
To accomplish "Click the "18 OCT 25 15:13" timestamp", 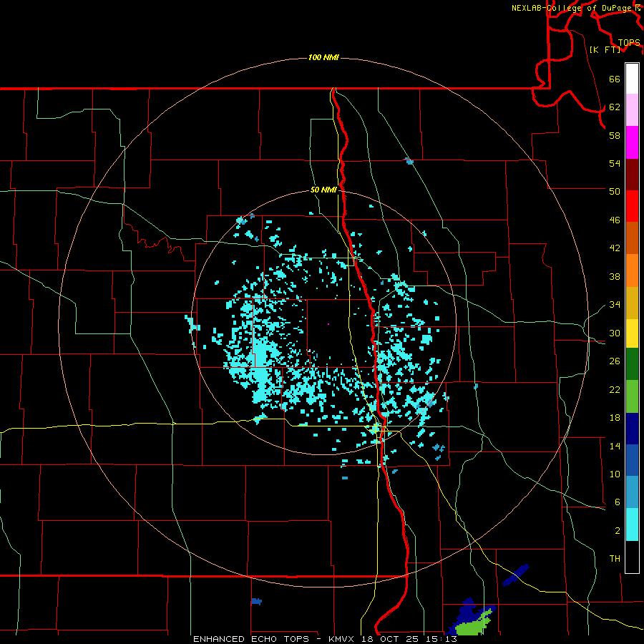I will tap(409, 639).
